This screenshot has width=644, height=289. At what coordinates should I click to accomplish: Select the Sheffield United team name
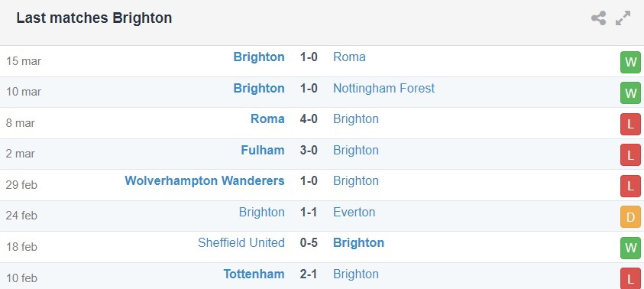click(x=241, y=242)
